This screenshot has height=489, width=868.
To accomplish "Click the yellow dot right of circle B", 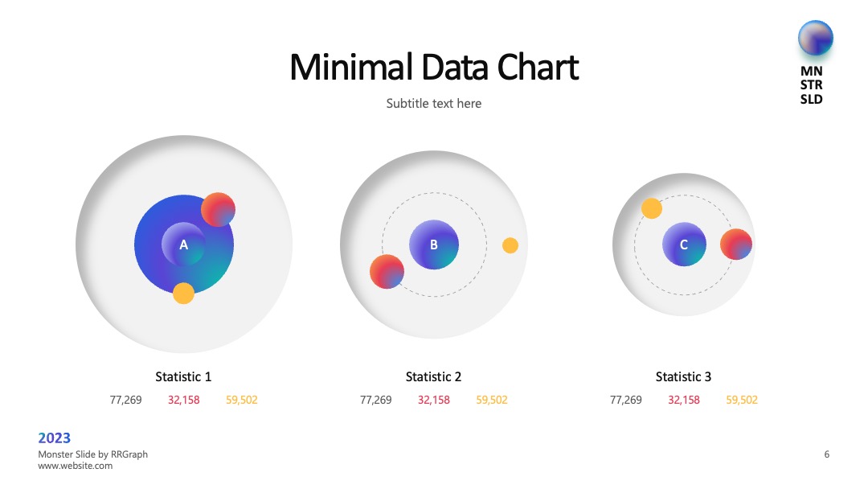I will pos(510,245).
